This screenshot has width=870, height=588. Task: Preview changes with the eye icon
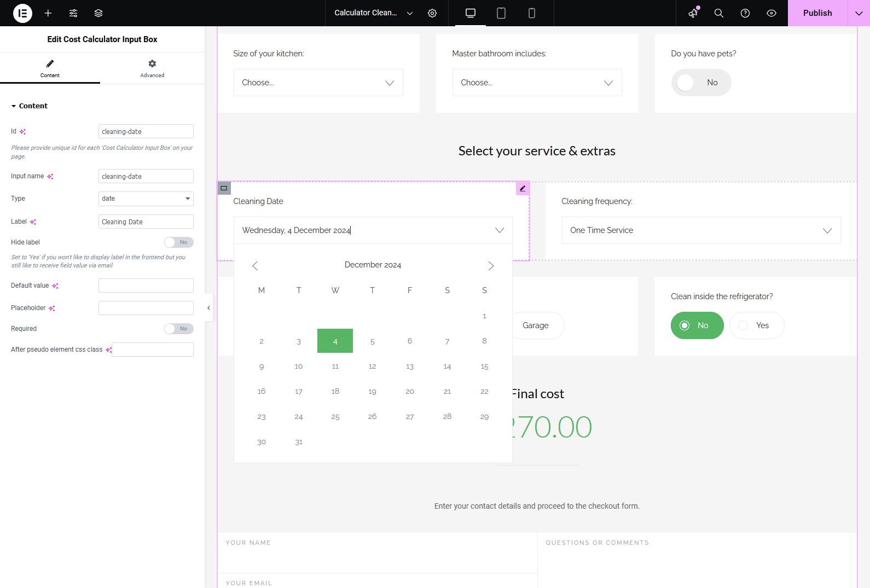(772, 13)
